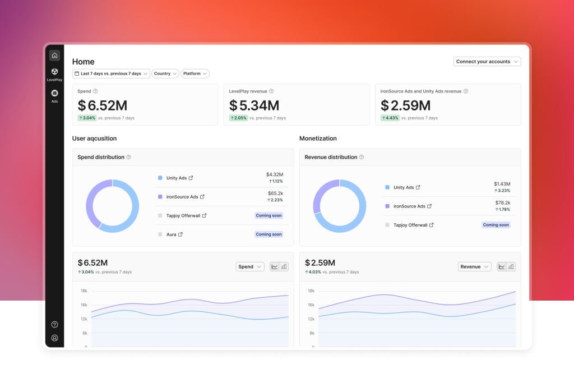Image resolution: width=574 pixels, height=392 pixels.
Task: Click the Coming soon badge next to Aura
Action: tap(269, 234)
